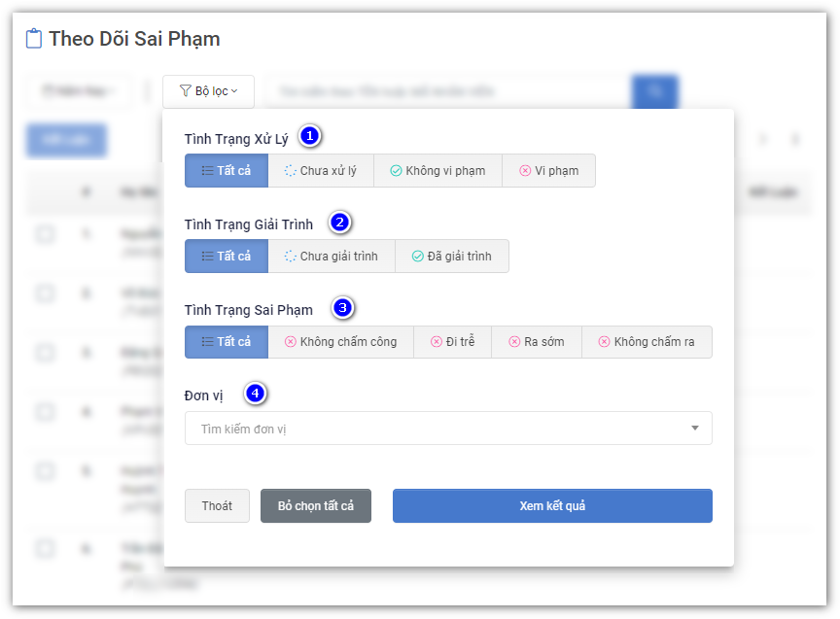This screenshot has width=840, height=619.
Task: Click the Thoát button to exit
Action: 217,506
